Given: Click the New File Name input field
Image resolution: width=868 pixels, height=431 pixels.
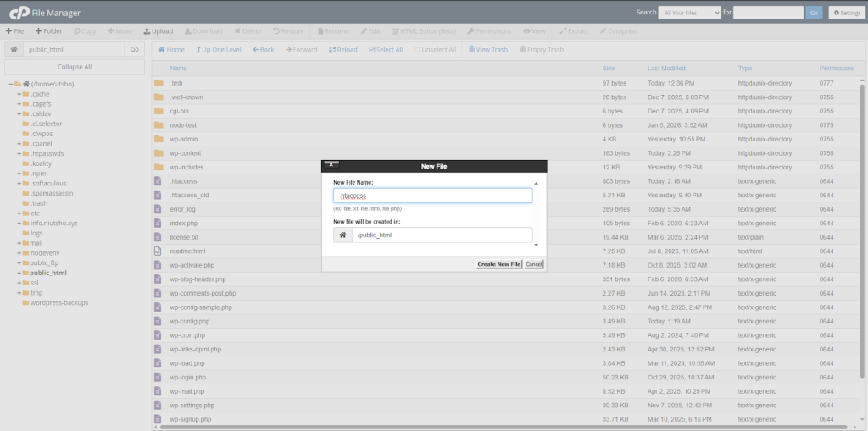Looking at the screenshot, I should (433, 196).
